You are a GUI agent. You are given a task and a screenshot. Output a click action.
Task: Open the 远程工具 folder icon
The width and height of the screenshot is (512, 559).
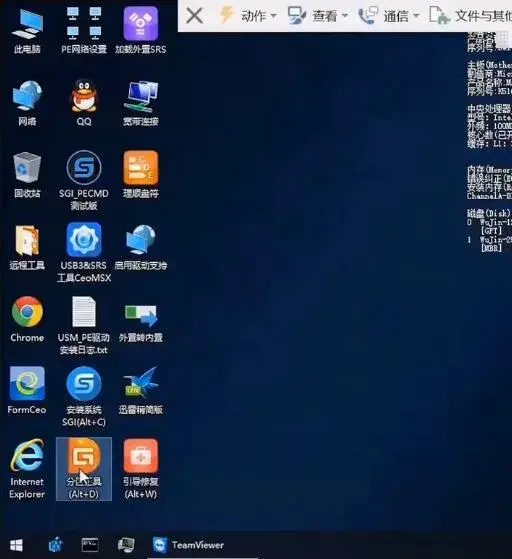tap(27, 247)
